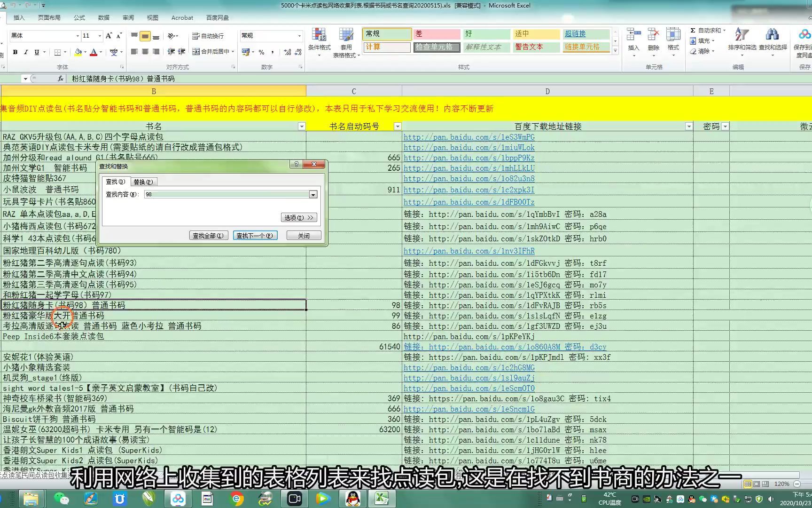Open the 百度网盘 ribbon tab
Viewport: 812px width, 508px height.
(x=218, y=18)
